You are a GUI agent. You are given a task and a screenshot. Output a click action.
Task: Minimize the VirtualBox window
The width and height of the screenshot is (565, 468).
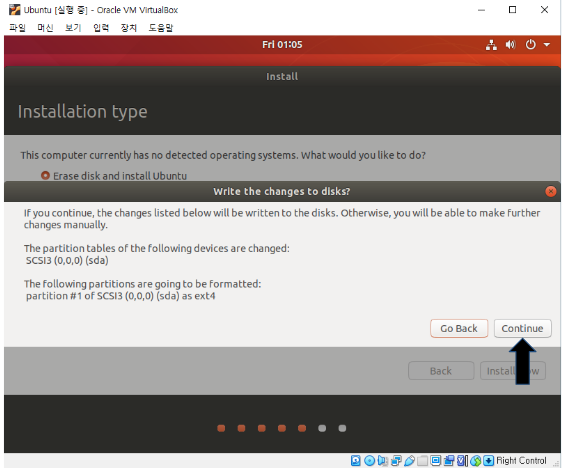pos(481,10)
